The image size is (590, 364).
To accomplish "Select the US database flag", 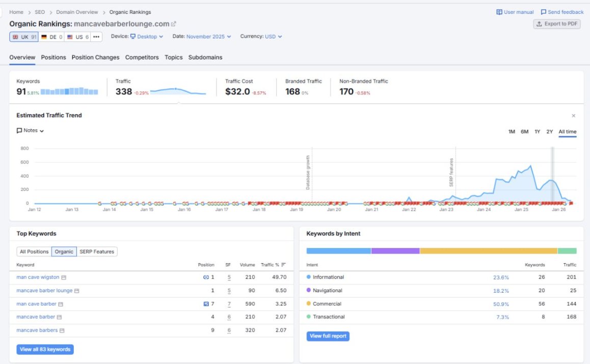I will [x=70, y=37].
